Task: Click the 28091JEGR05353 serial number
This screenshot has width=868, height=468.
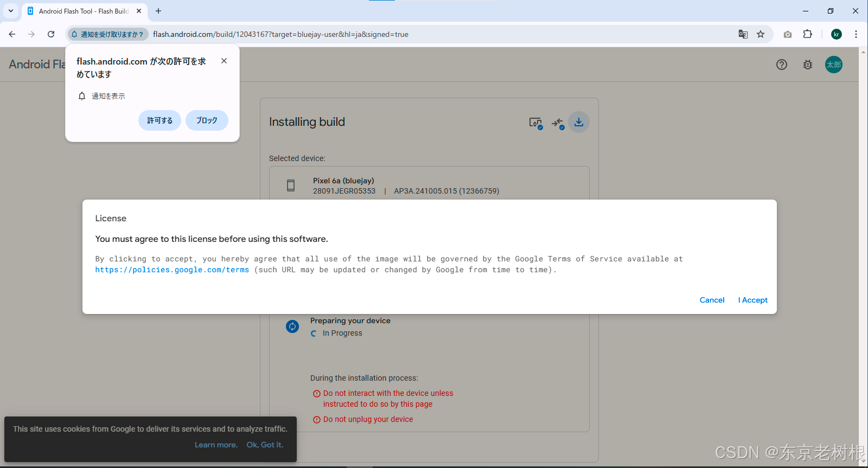Action: (344, 191)
